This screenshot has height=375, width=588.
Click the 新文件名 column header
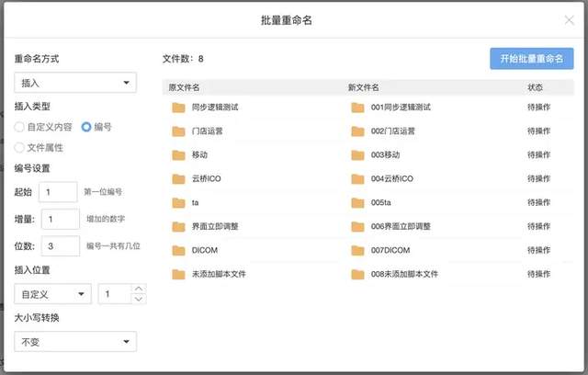pos(364,88)
